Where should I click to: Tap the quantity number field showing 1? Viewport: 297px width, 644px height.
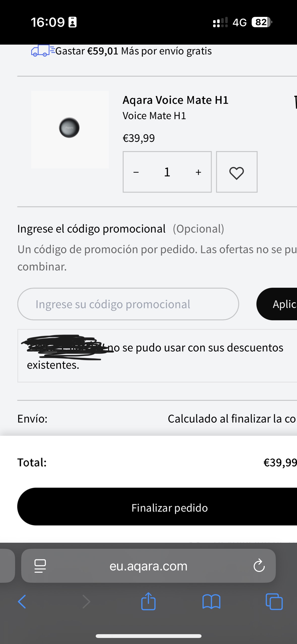coord(167,172)
